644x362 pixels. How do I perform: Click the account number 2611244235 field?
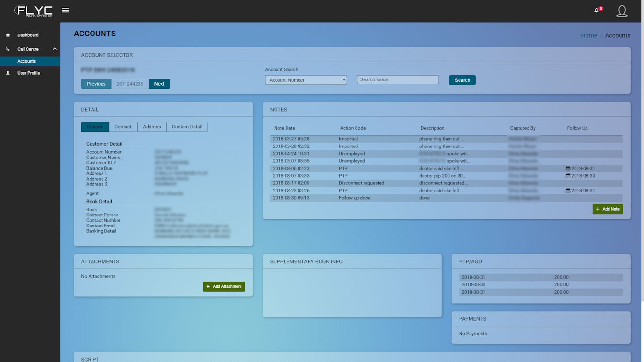pos(130,84)
